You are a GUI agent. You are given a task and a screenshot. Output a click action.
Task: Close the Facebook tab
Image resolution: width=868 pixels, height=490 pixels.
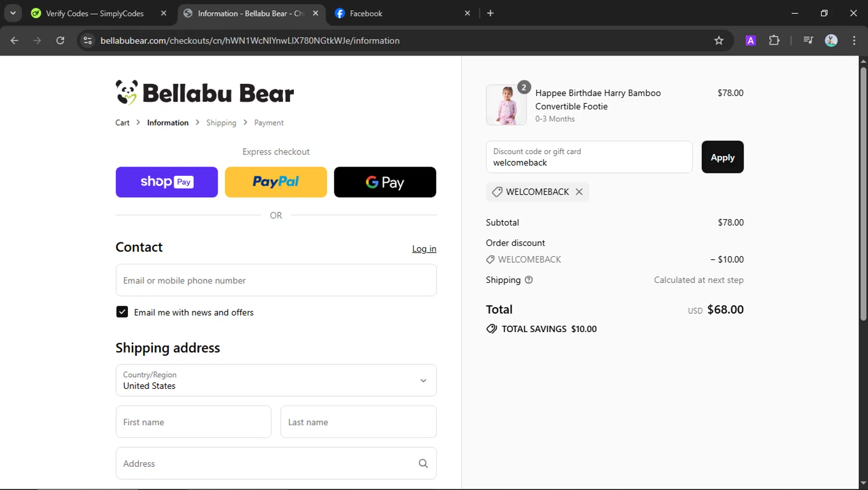(467, 13)
